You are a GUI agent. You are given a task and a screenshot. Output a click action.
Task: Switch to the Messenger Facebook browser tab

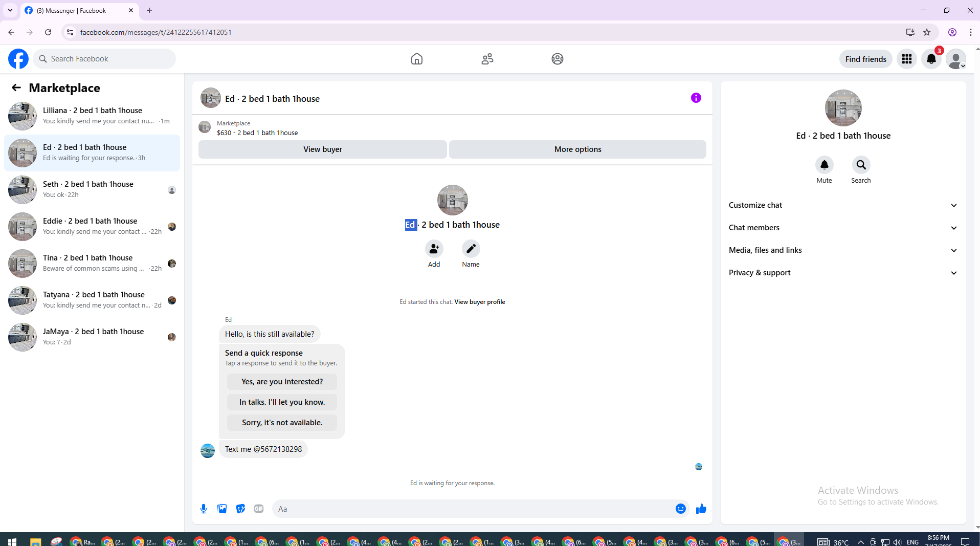(x=79, y=10)
